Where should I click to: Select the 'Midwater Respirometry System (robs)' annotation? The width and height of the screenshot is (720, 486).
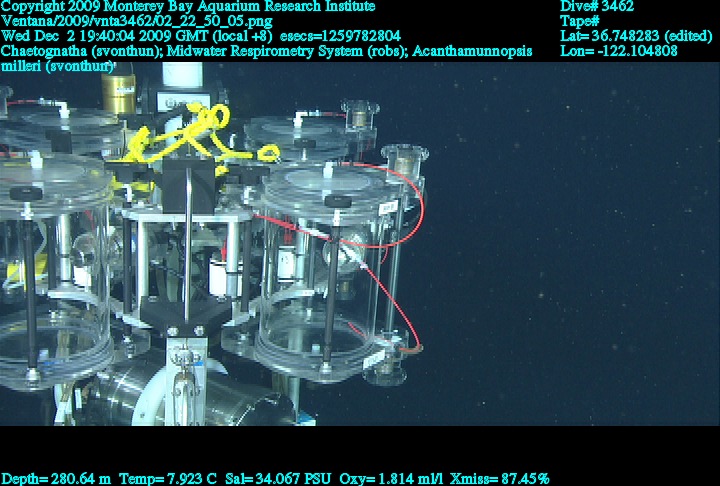coord(287,51)
